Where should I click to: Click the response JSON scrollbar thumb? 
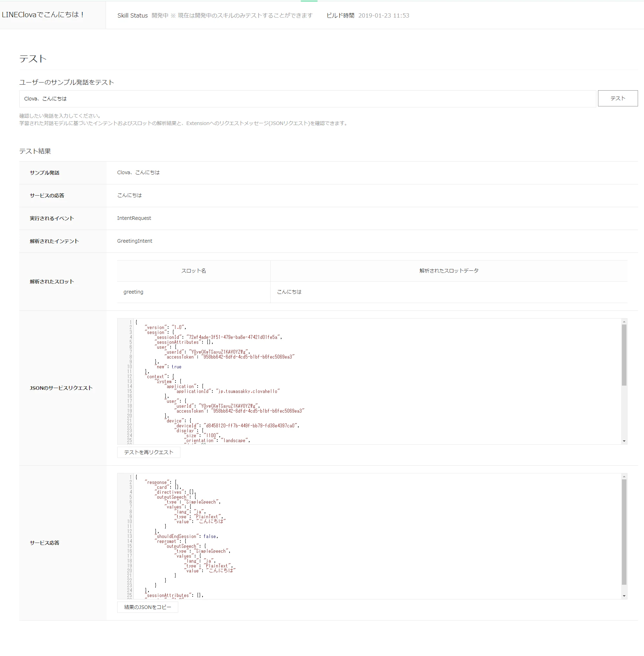624,532
